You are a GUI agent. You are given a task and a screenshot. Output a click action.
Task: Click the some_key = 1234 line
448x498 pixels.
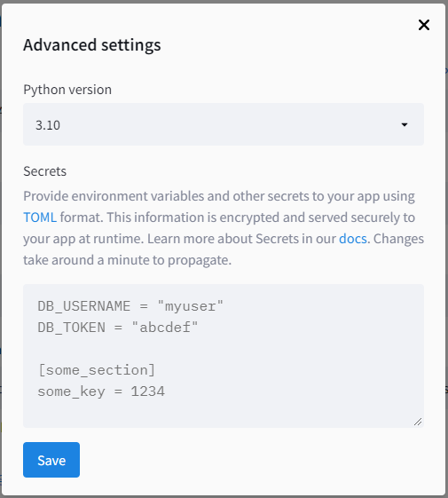point(101,391)
